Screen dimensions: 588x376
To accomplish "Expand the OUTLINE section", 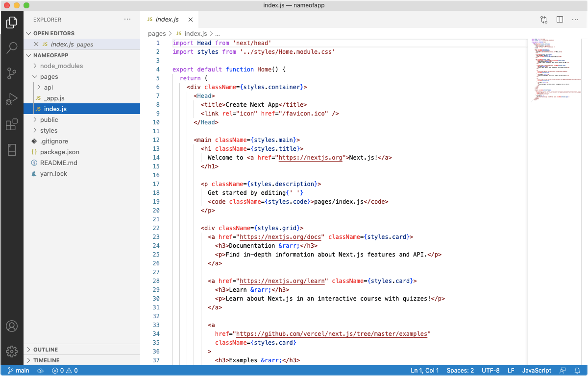I will (46, 350).
